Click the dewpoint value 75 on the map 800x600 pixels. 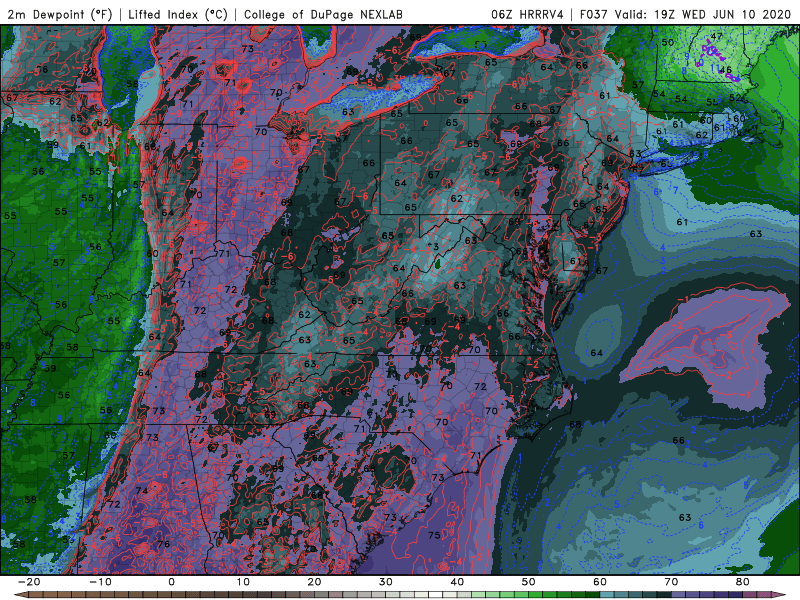click(434, 535)
